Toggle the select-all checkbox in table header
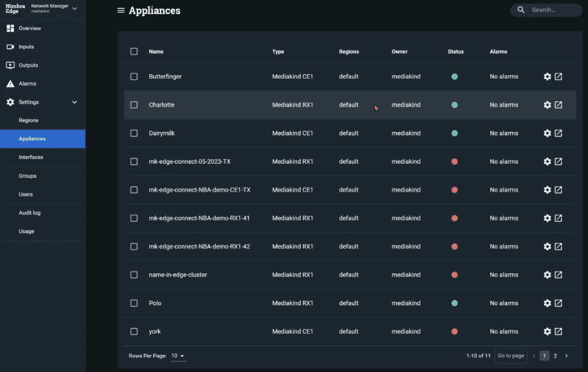Screen dimensions: 588x372 coord(134,51)
